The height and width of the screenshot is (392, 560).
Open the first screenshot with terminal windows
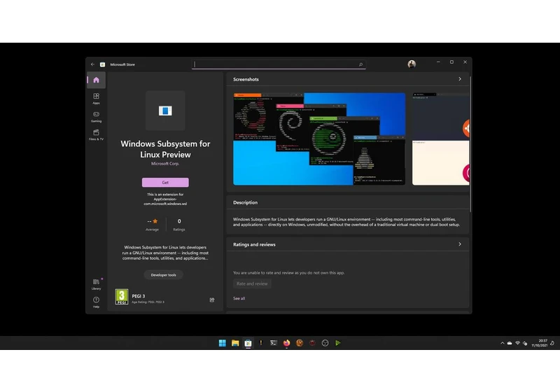pos(319,139)
